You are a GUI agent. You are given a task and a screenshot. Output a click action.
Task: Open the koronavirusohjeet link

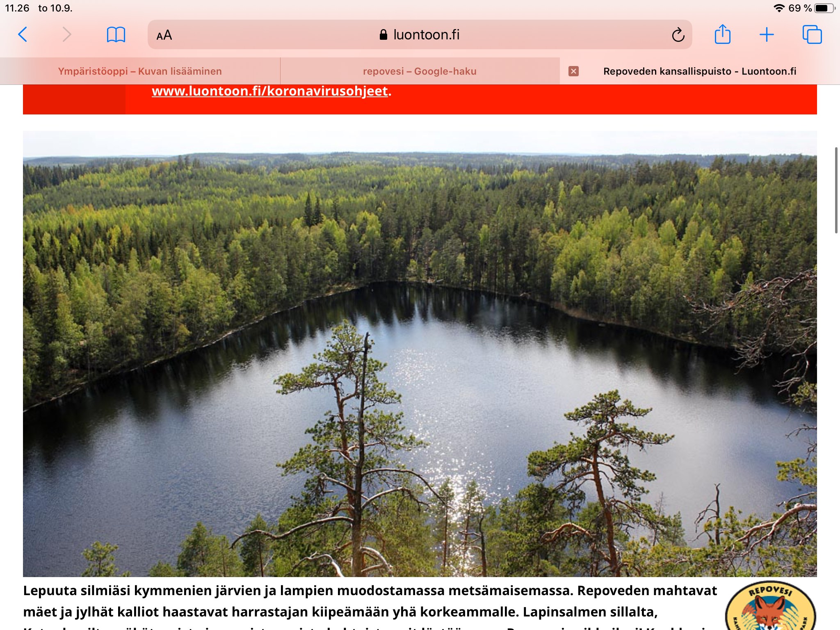(270, 91)
